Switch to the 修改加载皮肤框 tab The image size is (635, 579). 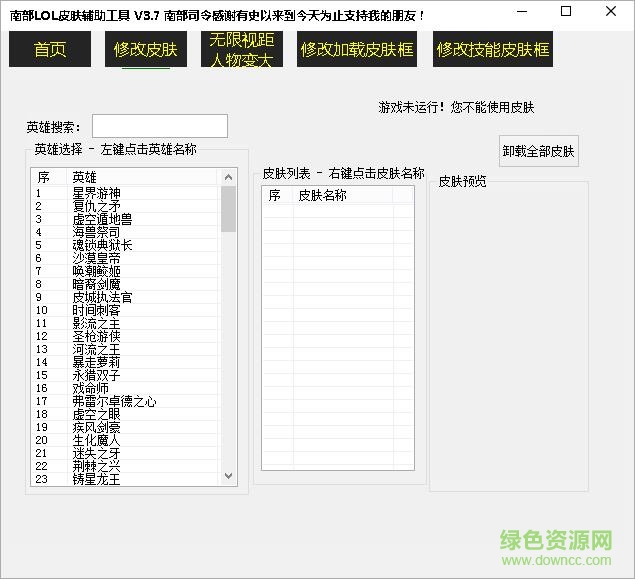(356, 49)
